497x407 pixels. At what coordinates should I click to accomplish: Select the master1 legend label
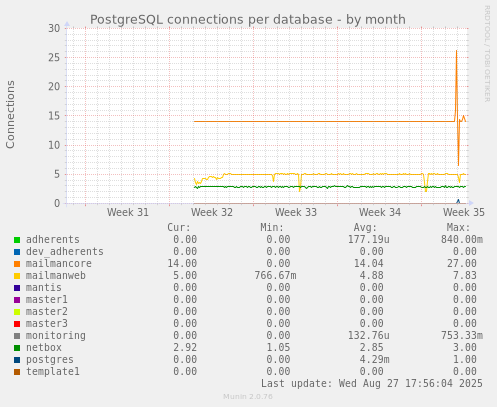(47, 299)
